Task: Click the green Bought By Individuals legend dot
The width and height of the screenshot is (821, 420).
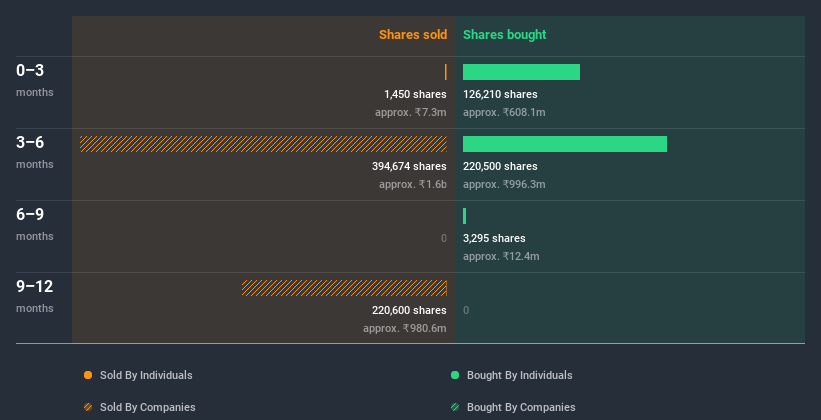Action: [455, 375]
